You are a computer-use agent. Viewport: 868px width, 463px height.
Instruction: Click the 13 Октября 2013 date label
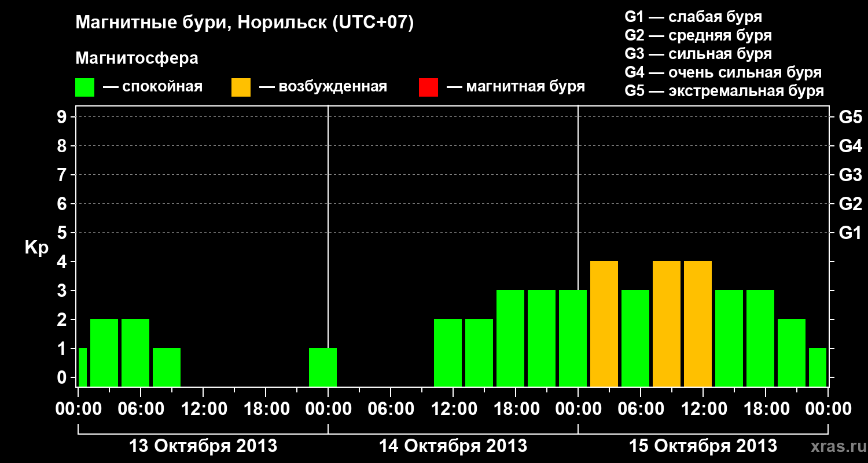click(x=203, y=446)
